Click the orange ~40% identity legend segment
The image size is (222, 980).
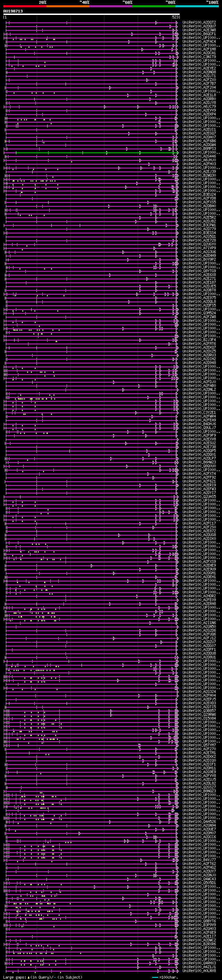pyautogui.click(x=68, y=6)
